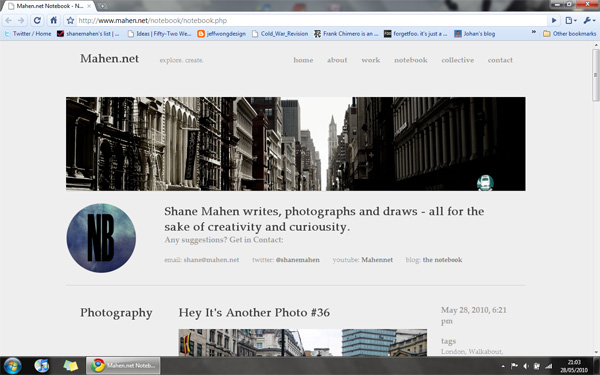Open the page menu icon
Viewport: 600px width, 375px height.
(x=571, y=20)
